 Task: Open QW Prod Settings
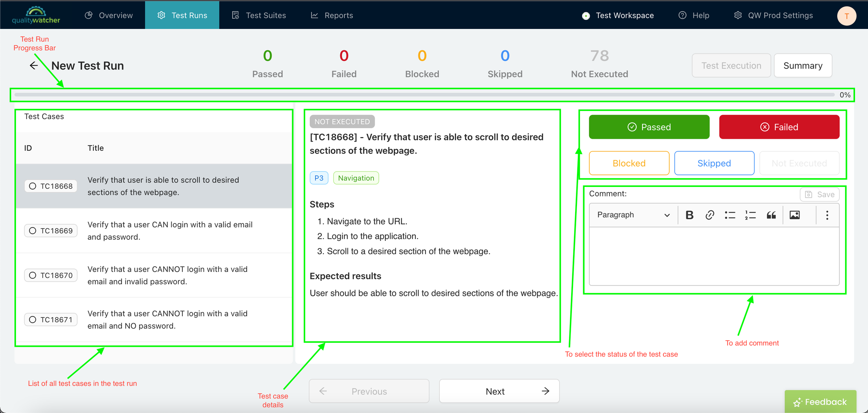(773, 15)
